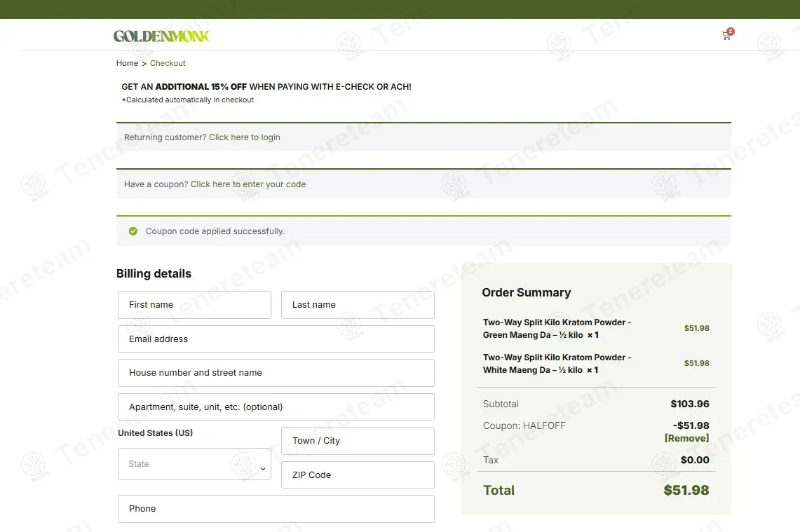Click the GoldenMonk logo
800x532 pixels.
(x=161, y=36)
